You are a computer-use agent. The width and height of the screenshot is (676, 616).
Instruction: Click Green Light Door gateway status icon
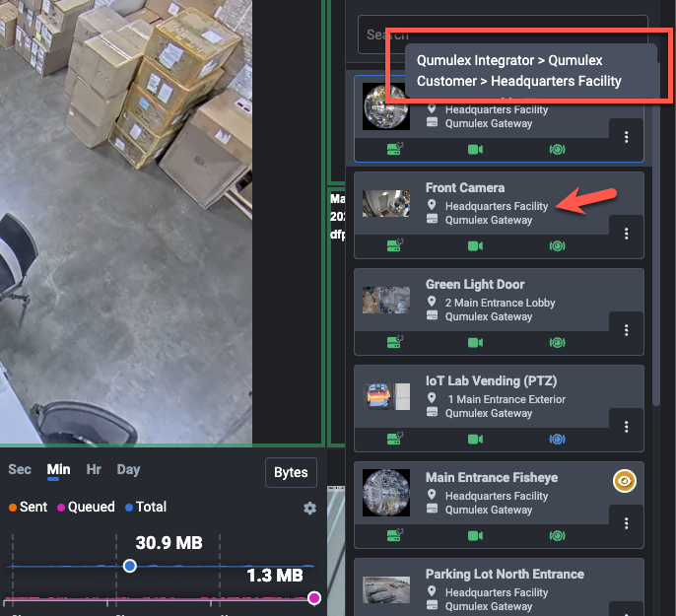point(395,342)
